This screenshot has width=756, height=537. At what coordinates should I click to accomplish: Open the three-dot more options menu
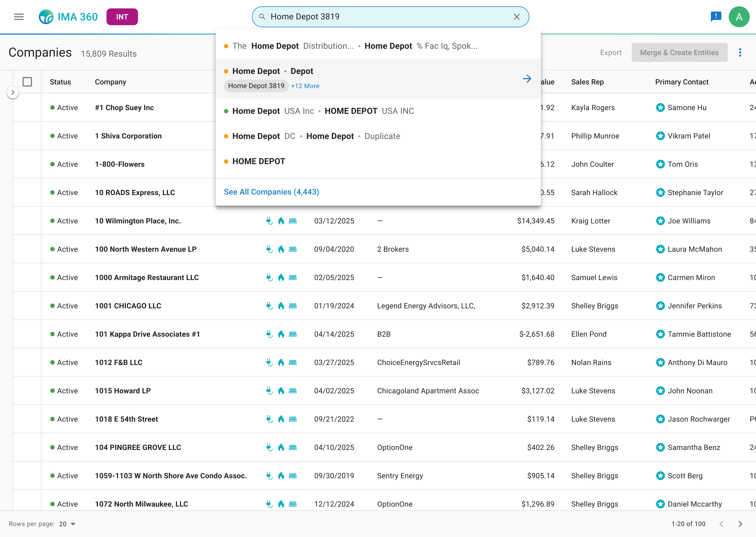(x=740, y=53)
